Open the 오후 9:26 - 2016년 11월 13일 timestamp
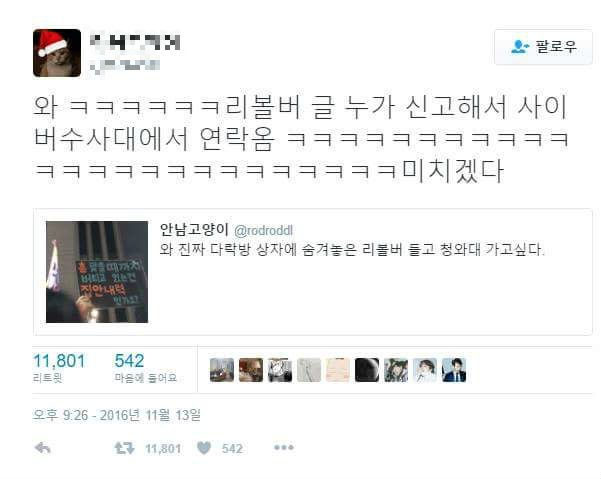 pos(117,415)
